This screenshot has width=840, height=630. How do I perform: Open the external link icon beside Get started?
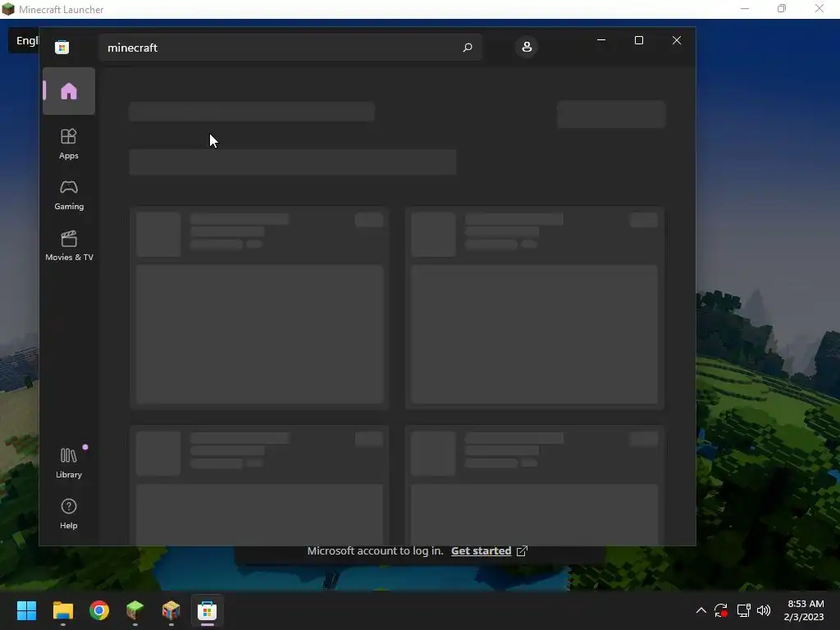(522, 550)
